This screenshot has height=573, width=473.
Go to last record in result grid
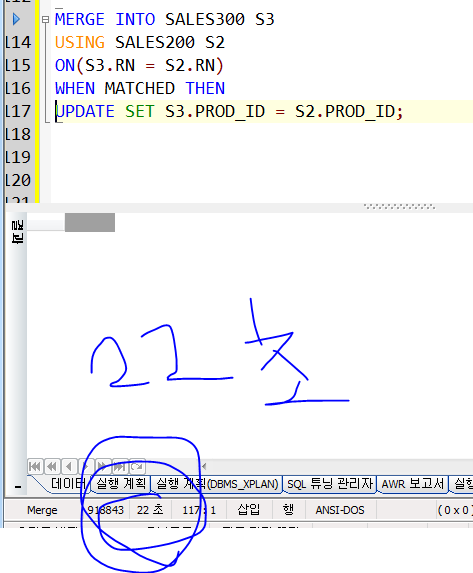pyautogui.click(x=120, y=466)
